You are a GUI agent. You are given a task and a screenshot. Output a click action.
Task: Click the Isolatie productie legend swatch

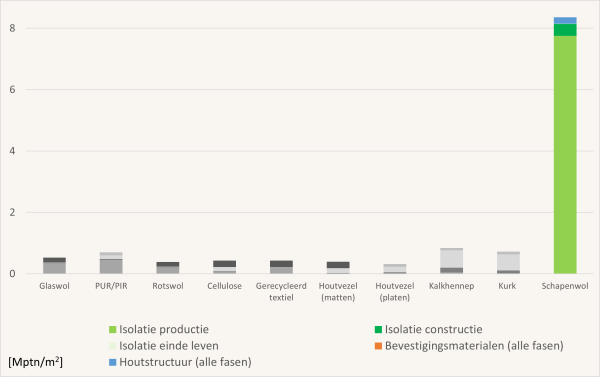[x=112, y=330]
